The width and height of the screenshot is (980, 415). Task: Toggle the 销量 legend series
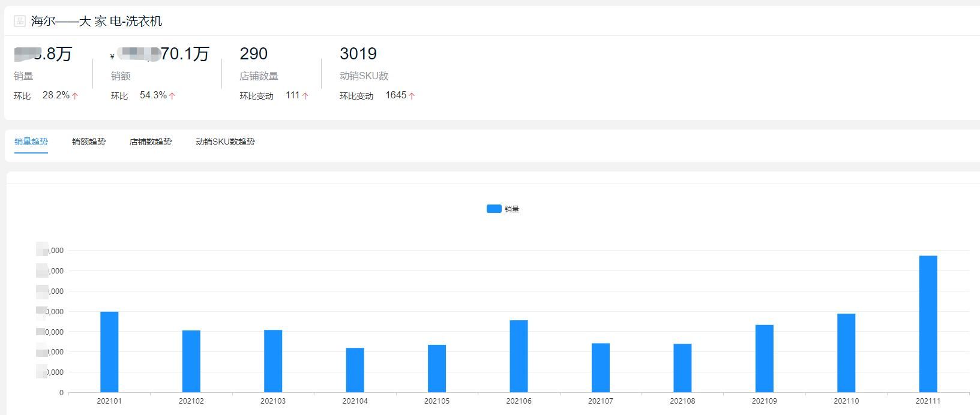503,209
